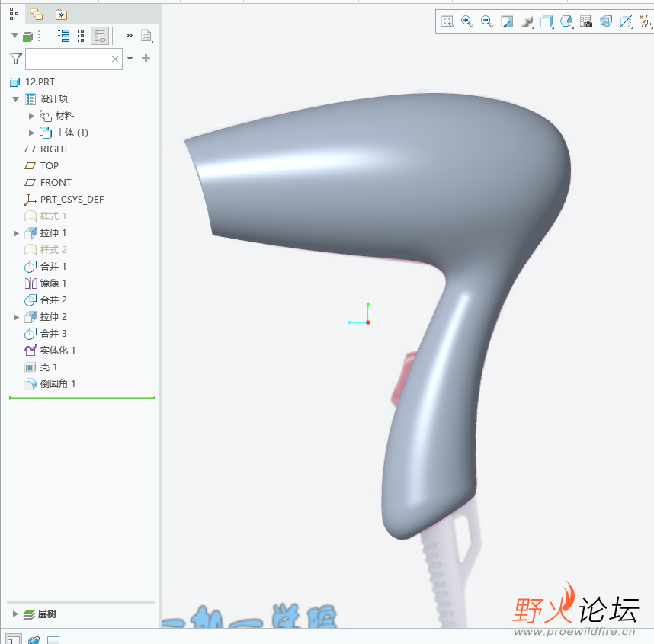This screenshot has width=654, height=644.
Task: Open the Favorites folder tab
Action: tap(61, 14)
